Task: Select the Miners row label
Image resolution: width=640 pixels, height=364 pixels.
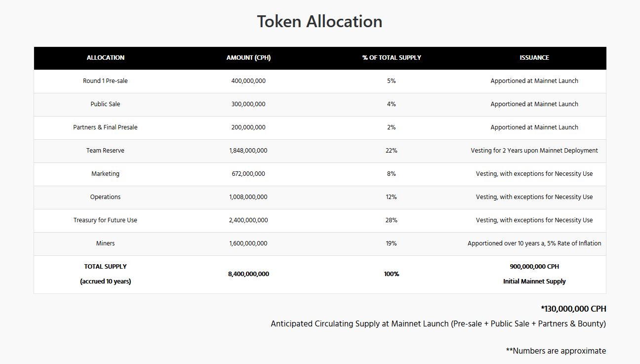Action: click(105, 243)
